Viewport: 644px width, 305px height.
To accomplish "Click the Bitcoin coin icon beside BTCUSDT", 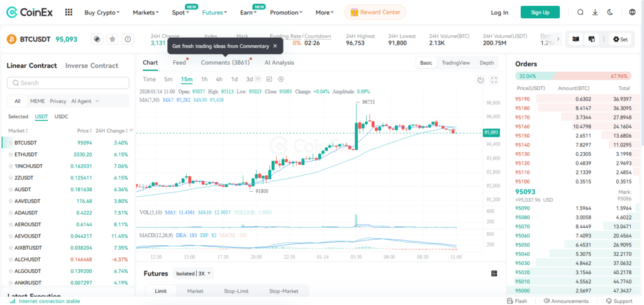I will click(11, 40).
